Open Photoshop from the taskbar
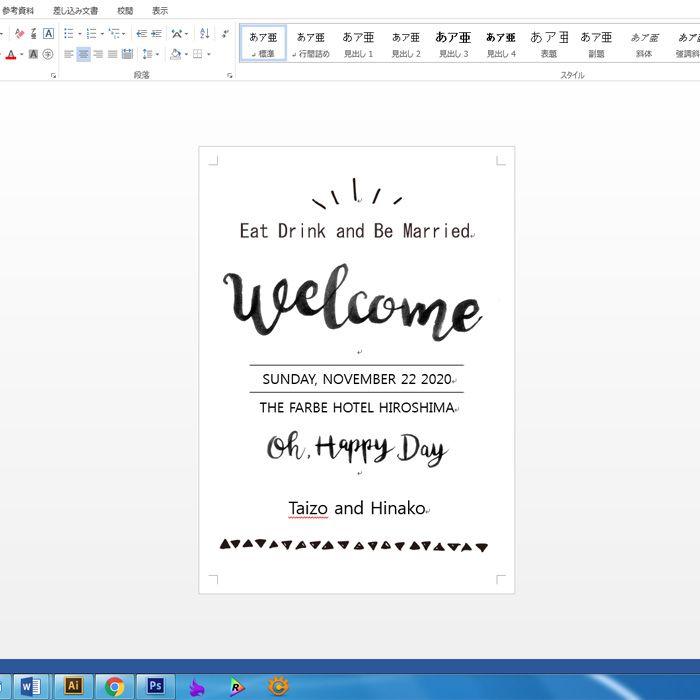 (x=155, y=686)
